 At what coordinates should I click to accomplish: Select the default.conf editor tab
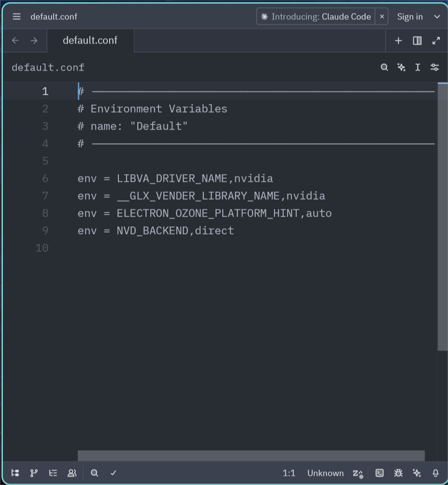90,41
